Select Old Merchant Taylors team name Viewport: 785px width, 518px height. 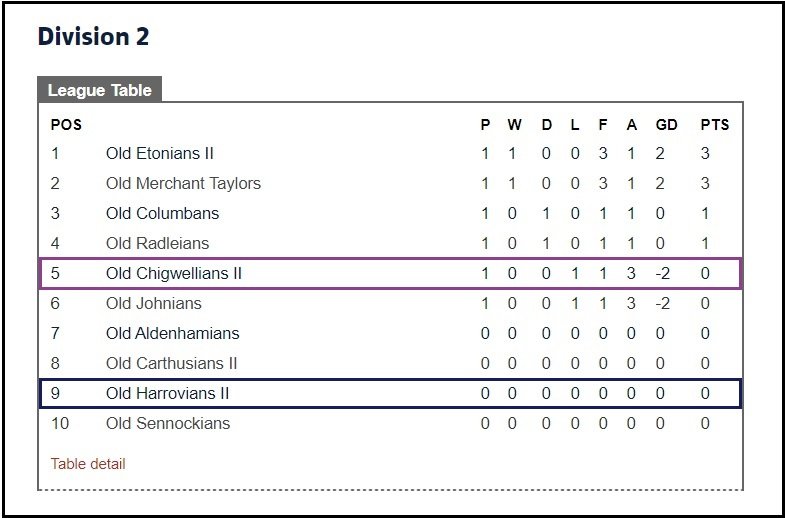coord(183,183)
